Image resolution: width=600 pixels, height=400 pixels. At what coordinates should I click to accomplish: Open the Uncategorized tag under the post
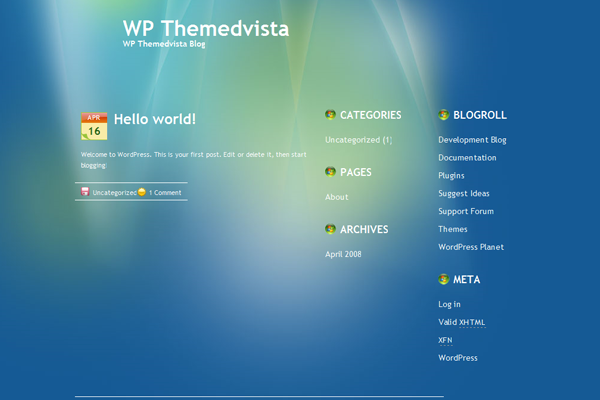pos(114,193)
